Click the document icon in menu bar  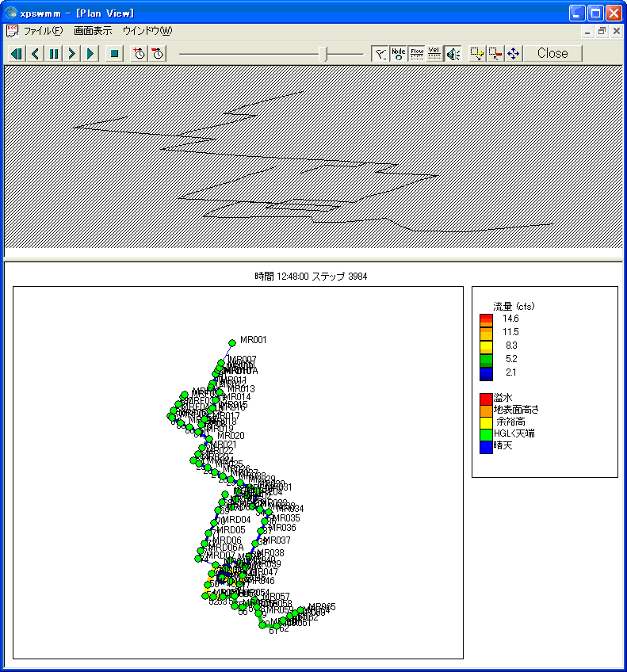pyautogui.click(x=13, y=31)
